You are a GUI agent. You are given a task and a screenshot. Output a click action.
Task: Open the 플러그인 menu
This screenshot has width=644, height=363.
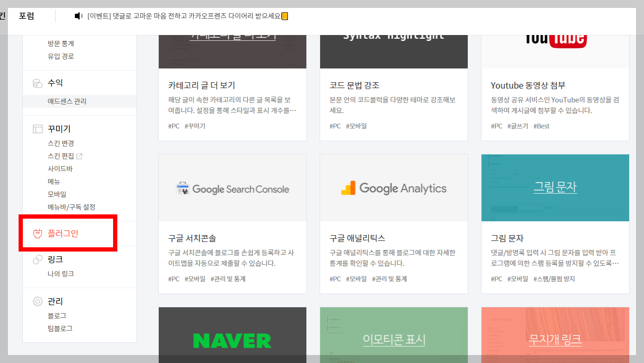tap(63, 233)
